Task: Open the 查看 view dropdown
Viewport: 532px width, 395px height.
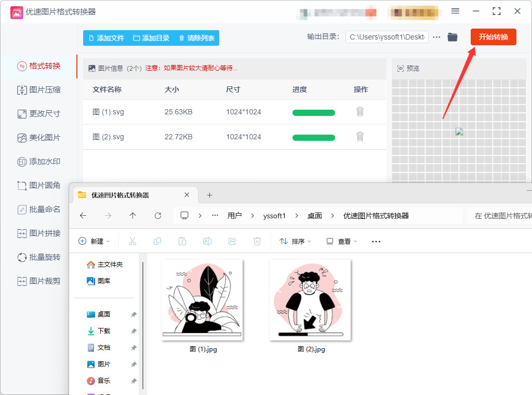Action: pos(342,241)
